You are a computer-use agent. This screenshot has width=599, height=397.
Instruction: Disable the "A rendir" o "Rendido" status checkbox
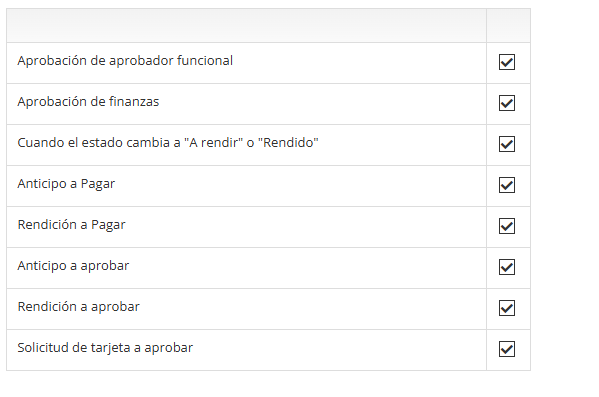[x=507, y=144]
